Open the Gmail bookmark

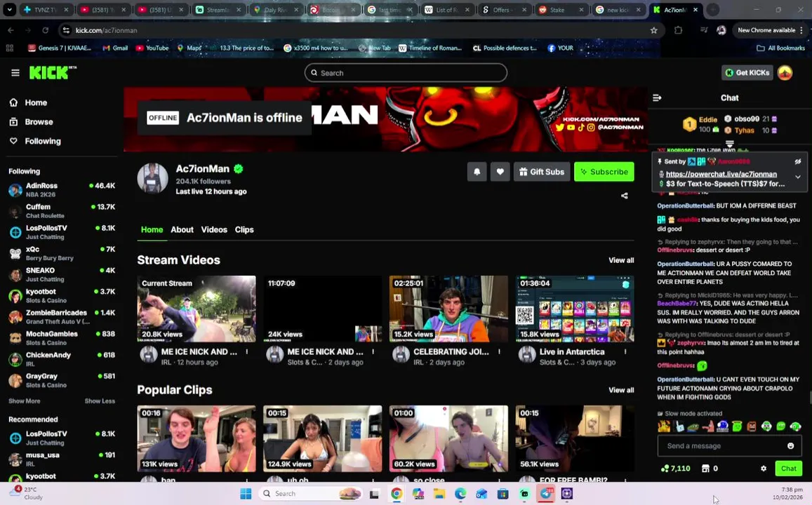115,48
